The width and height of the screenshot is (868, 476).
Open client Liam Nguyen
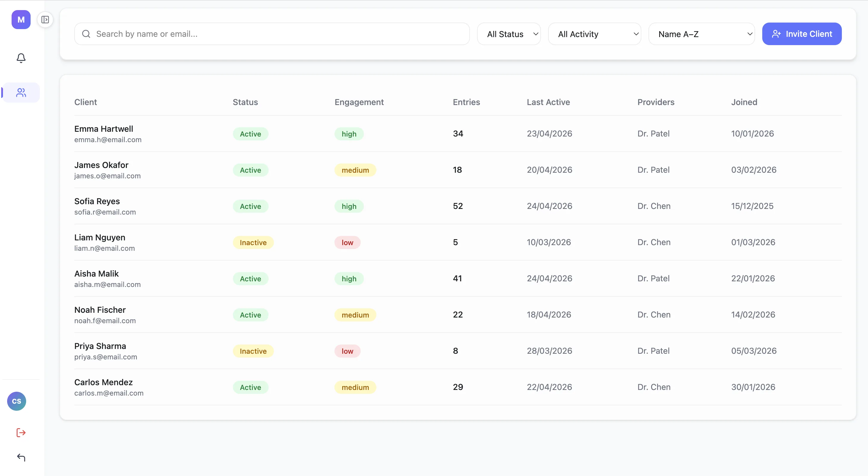click(x=100, y=237)
